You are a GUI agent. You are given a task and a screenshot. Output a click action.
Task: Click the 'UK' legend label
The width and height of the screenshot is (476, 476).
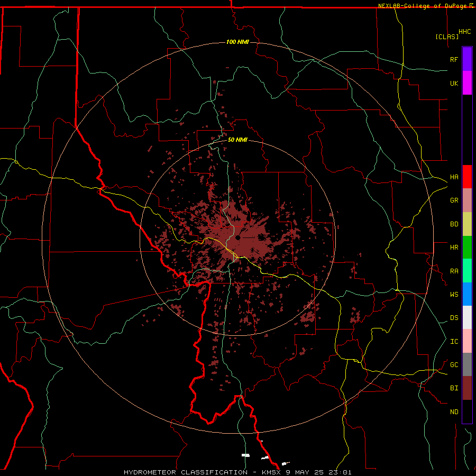454,83
